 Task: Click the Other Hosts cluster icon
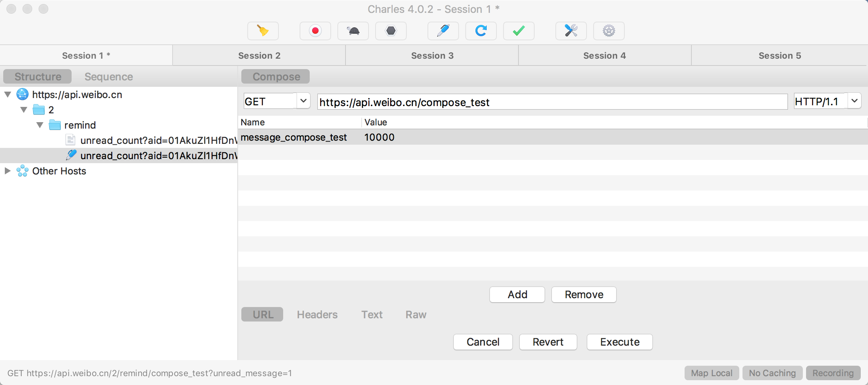23,171
